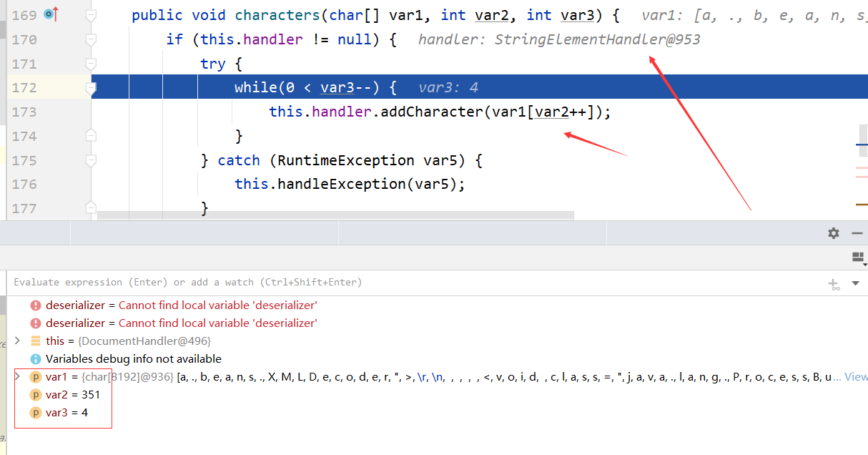This screenshot has width=868, height=455.
Task: Open the debug panel settings gear
Action: coord(834,233)
